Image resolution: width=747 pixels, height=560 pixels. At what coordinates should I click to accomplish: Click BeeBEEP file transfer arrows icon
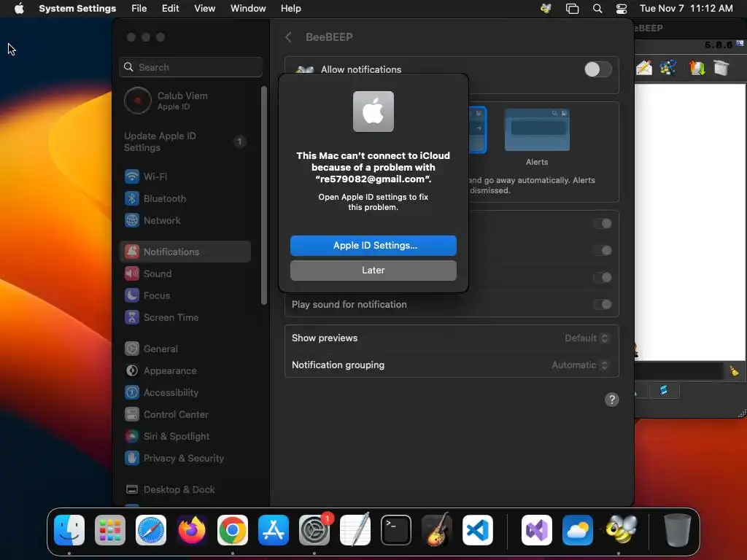tap(697, 68)
